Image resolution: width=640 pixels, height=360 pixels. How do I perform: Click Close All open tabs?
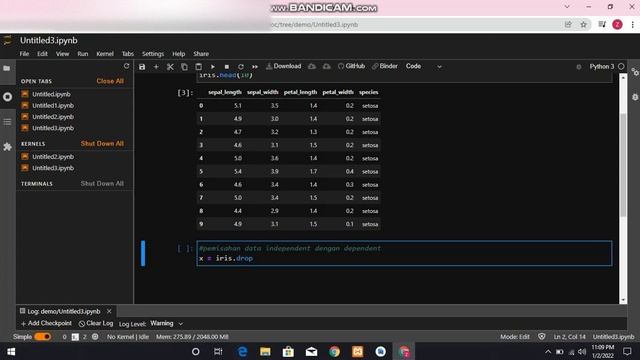(x=110, y=81)
